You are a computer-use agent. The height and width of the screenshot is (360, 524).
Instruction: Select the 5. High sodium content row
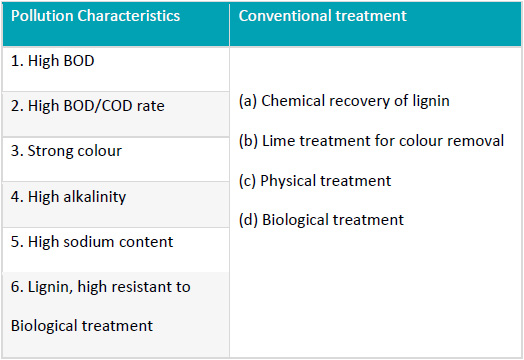point(116,250)
